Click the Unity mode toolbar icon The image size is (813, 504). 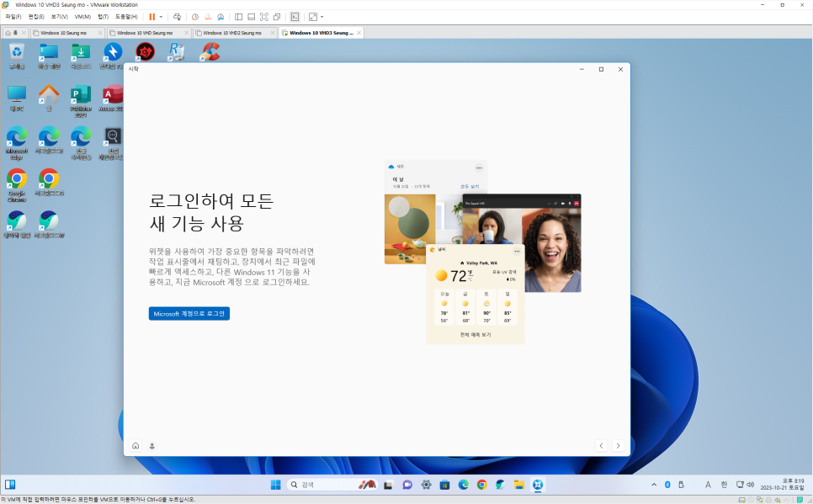coord(277,17)
